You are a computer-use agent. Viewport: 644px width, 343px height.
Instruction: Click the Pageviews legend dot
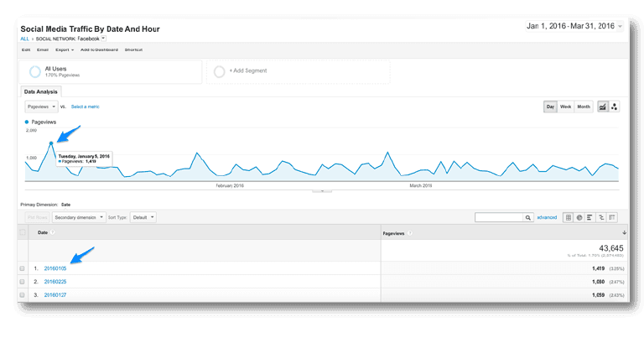point(27,122)
